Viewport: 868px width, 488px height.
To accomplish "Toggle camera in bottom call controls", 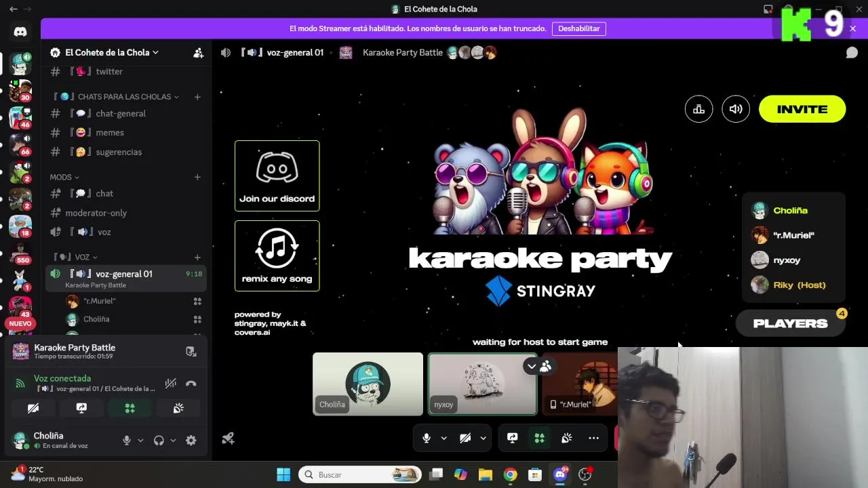I will [x=465, y=438].
